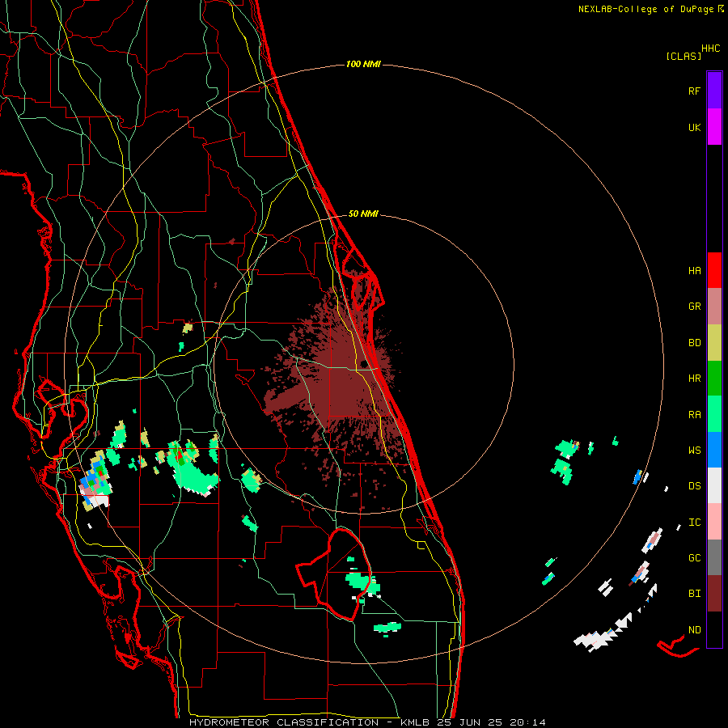Click the dark green HR legend swatch
The width and height of the screenshot is (728, 728).
point(714,379)
